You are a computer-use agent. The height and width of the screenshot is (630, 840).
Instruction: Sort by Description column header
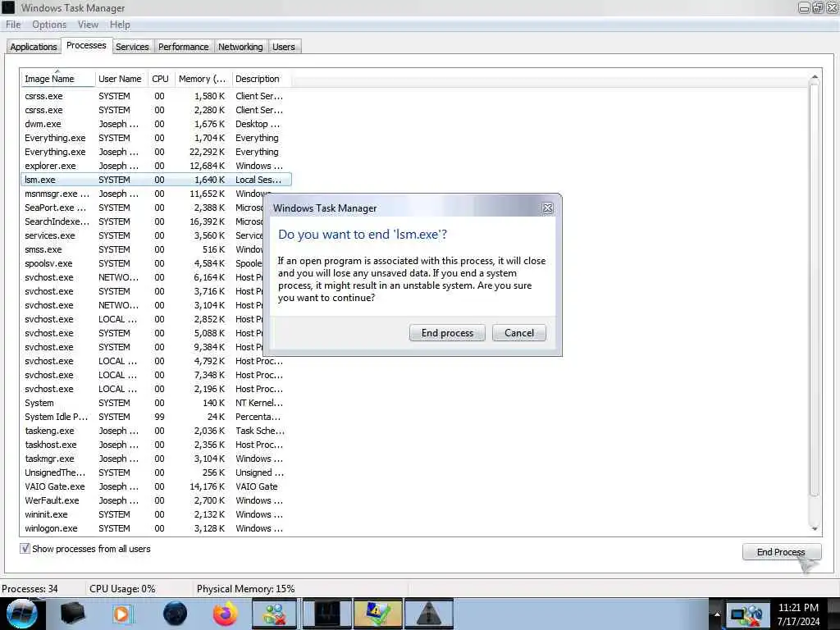[262, 79]
